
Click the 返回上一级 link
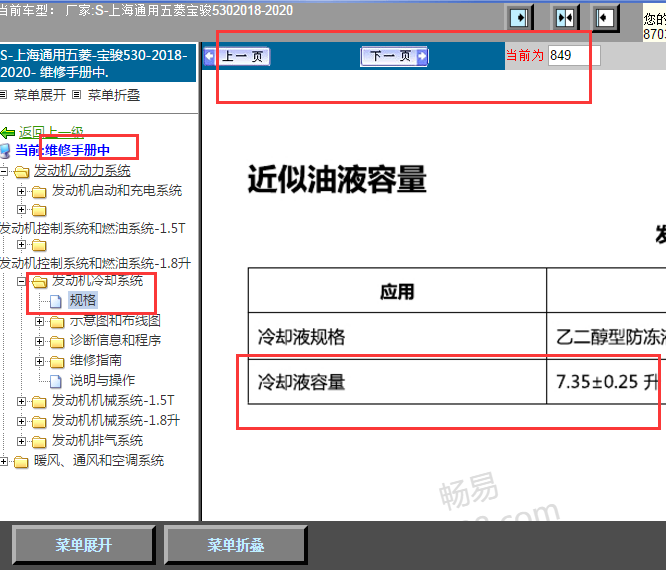pos(51,133)
